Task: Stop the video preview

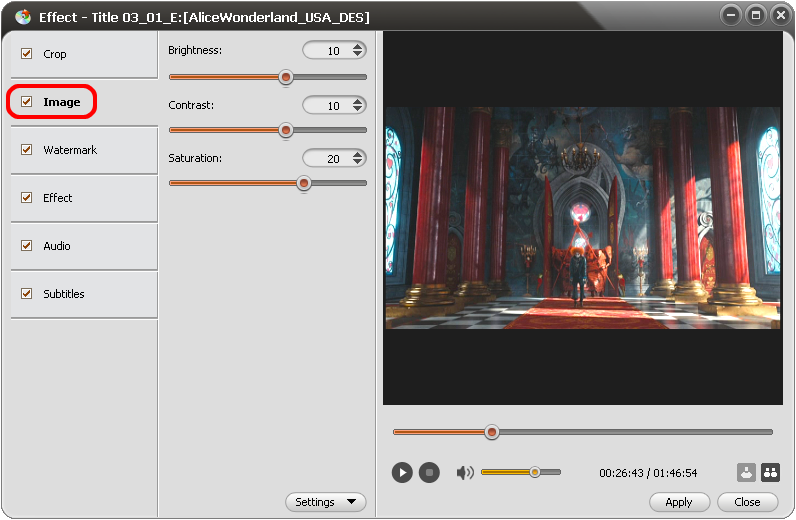Action: coord(429,473)
